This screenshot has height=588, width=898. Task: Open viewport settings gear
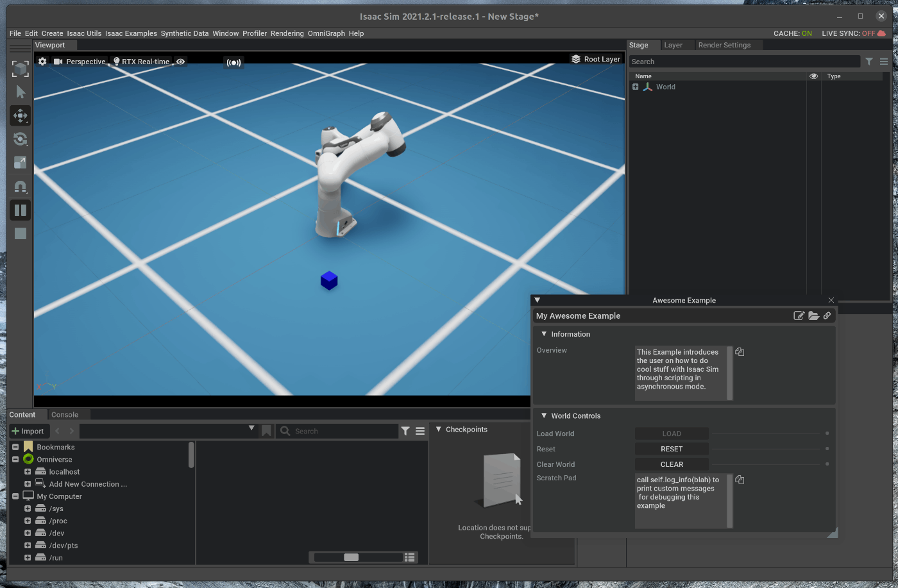coord(42,62)
